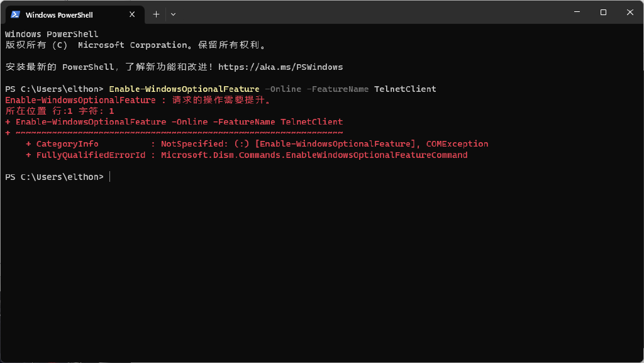The height and width of the screenshot is (363, 644).
Task: Click the TelnetClient parameter text
Action: (405, 89)
